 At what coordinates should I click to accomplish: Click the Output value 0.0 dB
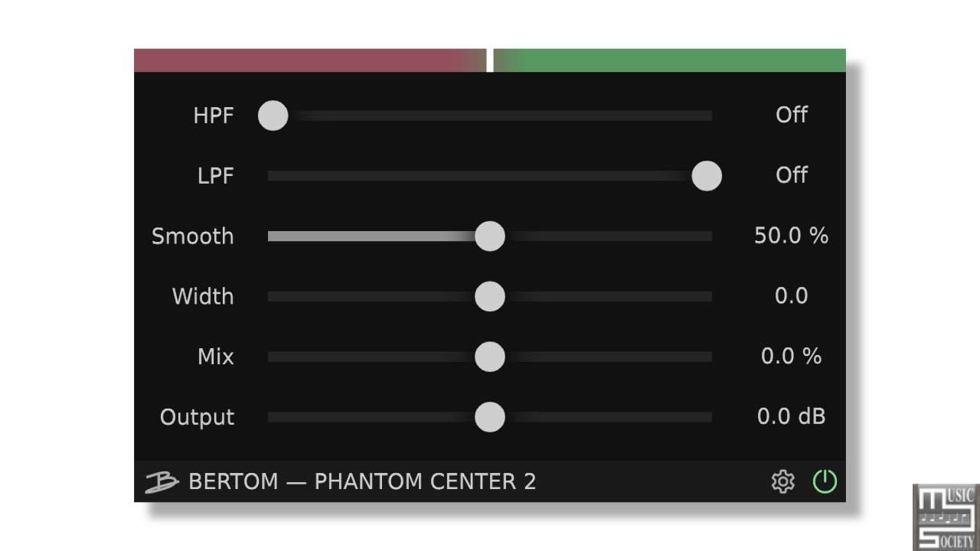(x=792, y=417)
